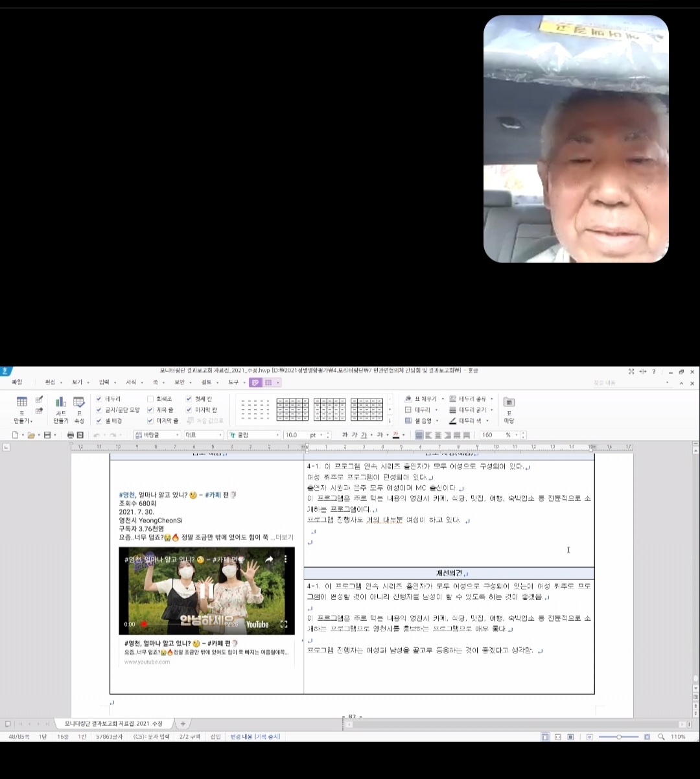Expand 테두리 굵기 dropdown arrow

(x=491, y=410)
